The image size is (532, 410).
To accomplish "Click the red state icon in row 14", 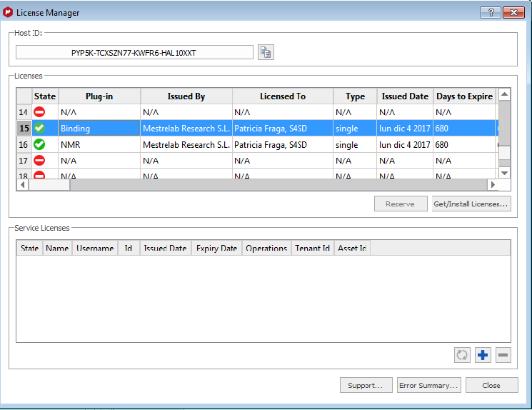I will (x=40, y=112).
